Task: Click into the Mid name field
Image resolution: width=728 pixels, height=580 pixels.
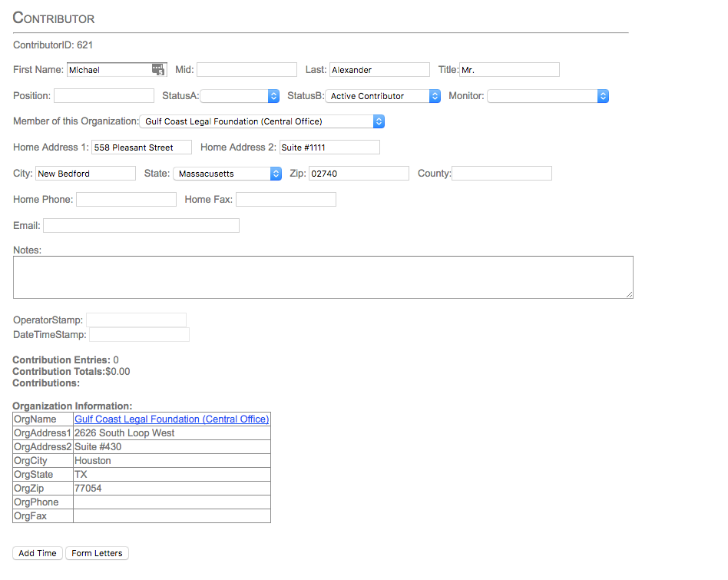Action: [247, 70]
